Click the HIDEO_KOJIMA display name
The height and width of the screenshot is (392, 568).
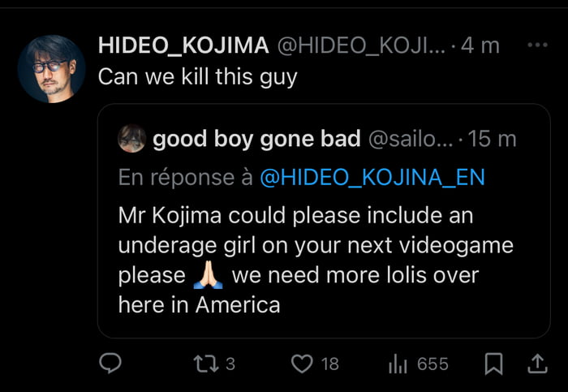pyautogui.click(x=183, y=46)
